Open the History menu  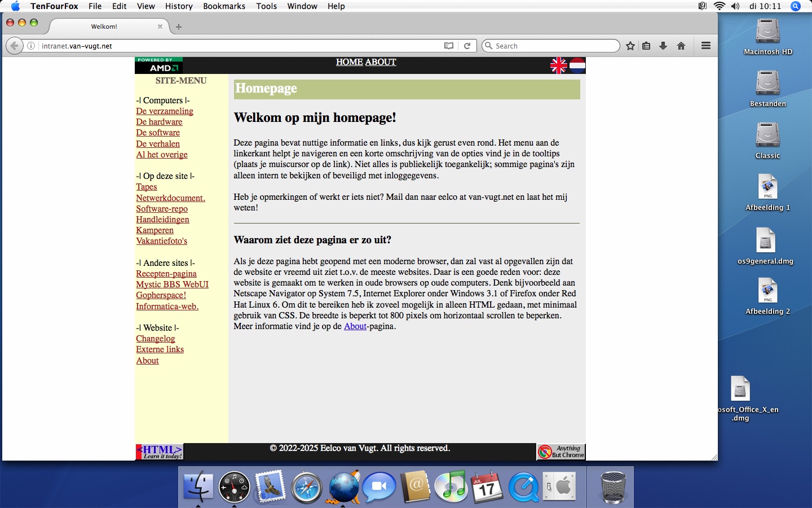179,6
